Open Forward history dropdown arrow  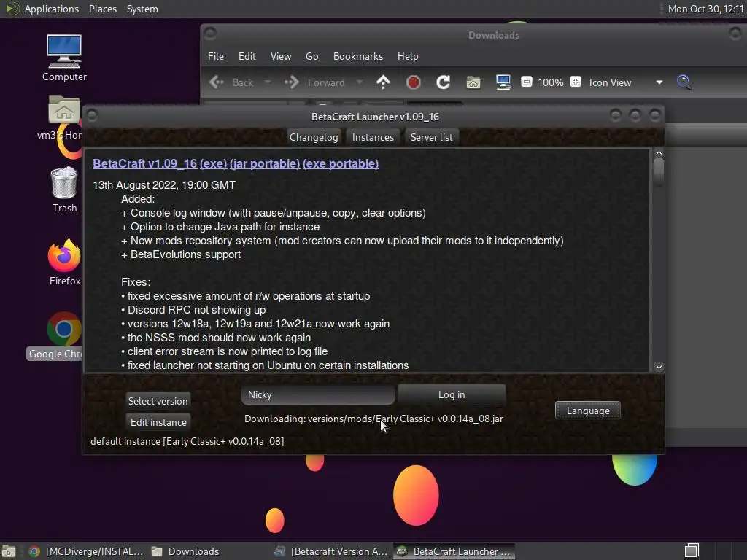click(x=359, y=82)
